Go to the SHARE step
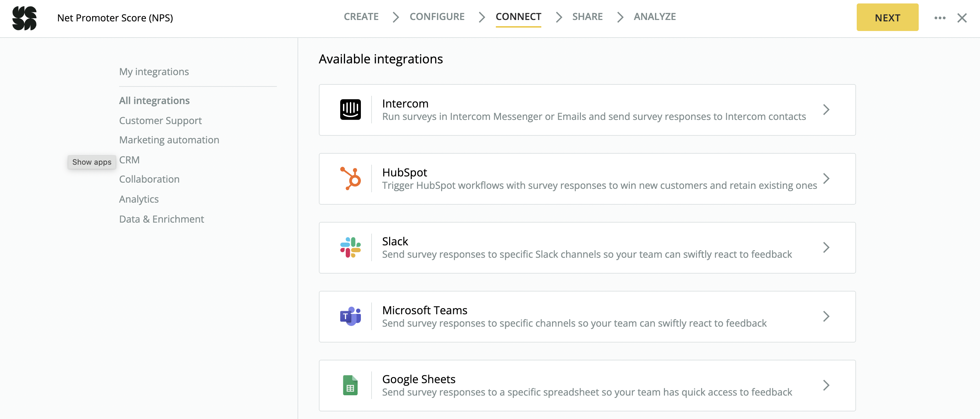 click(x=587, y=17)
